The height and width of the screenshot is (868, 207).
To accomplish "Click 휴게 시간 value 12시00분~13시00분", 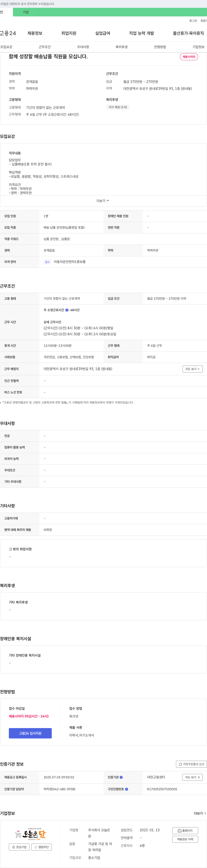I will pos(58,346).
